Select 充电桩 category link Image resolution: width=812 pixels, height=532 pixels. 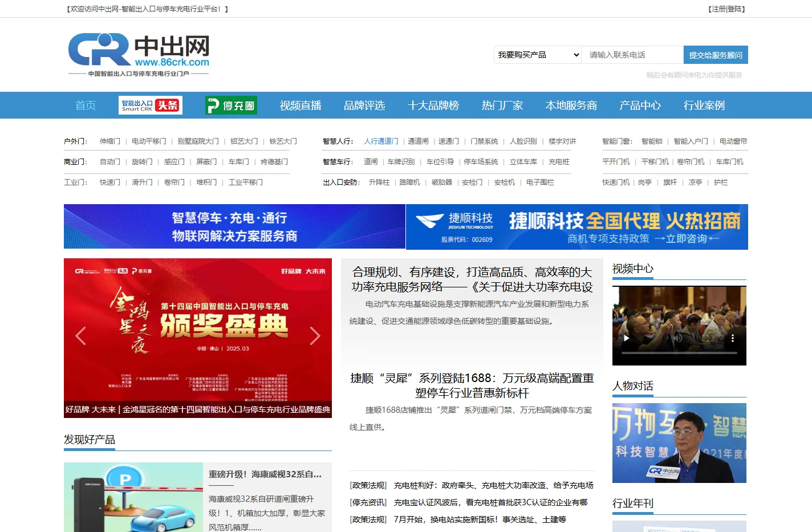559,162
